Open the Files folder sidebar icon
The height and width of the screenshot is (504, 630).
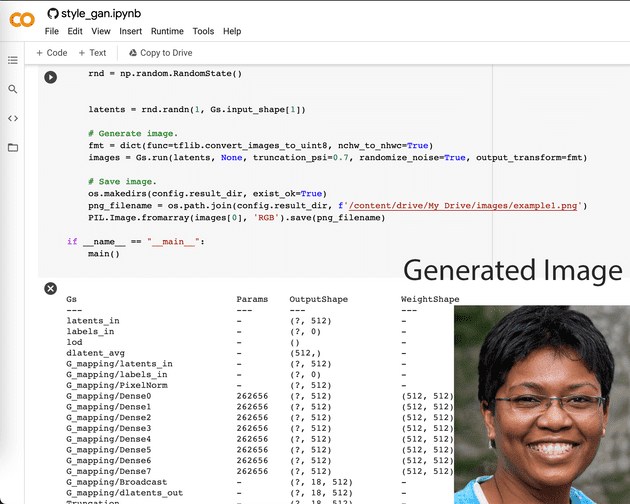point(13,148)
